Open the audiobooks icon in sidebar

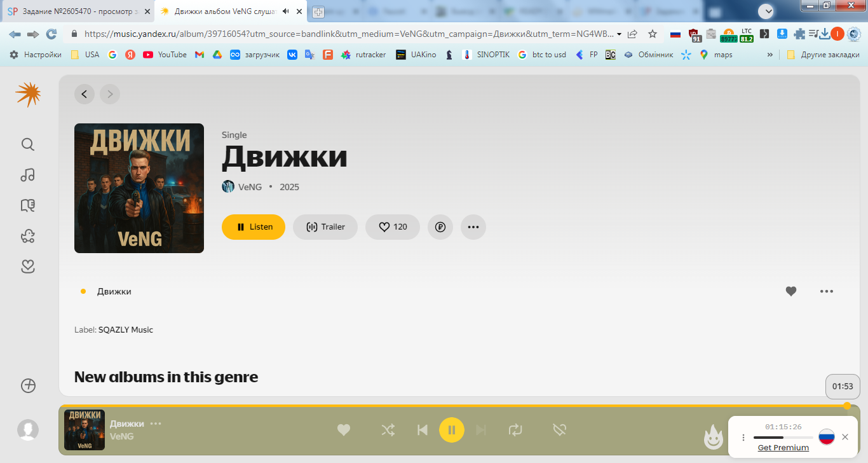(x=28, y=205)
